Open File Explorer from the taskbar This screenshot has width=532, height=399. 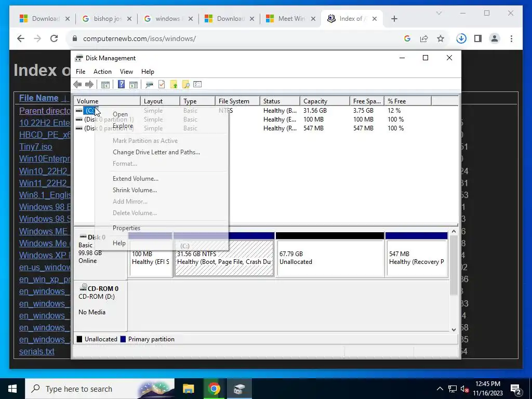(188, 389)
